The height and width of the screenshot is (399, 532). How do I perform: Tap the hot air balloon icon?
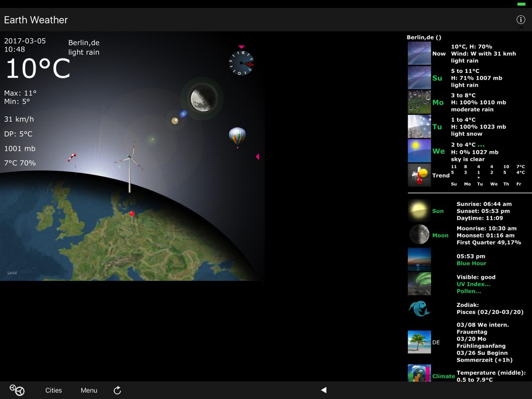237,136
